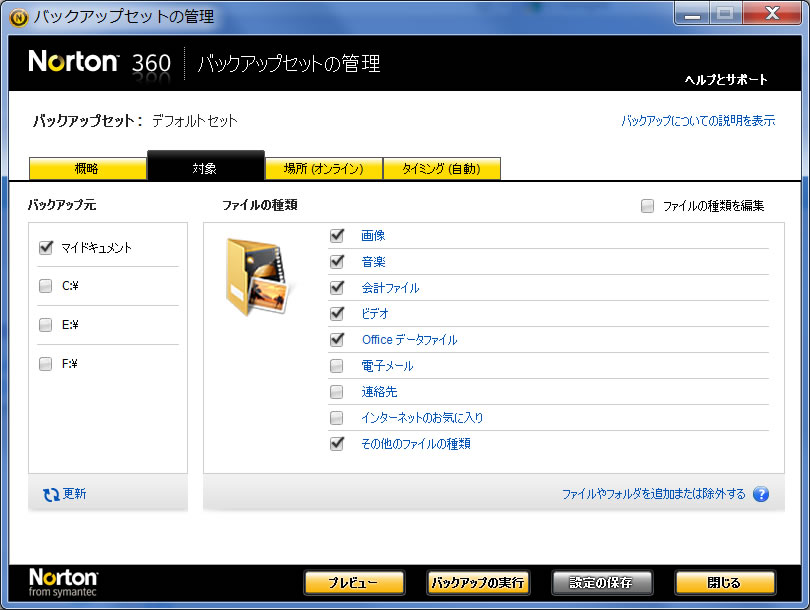Click ファイルやフォルダを追加または除外する link
This screenshot has height=610, width=810.
653,494
